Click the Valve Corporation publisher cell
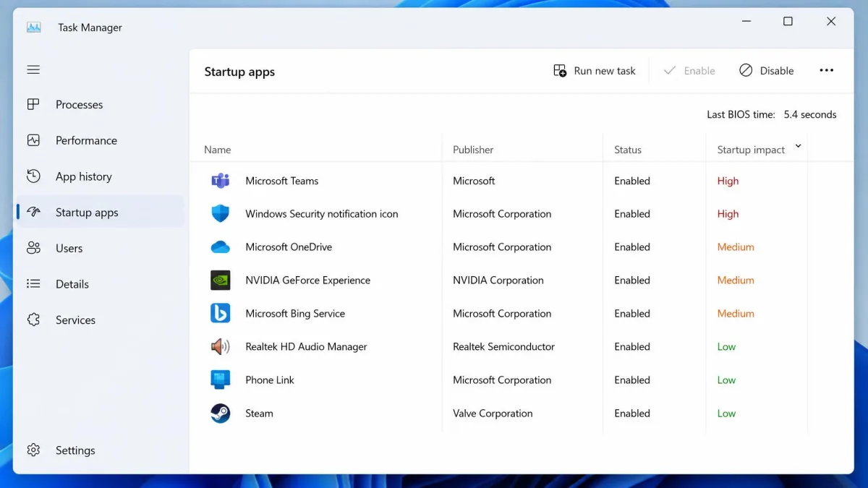The width and height of the screenshot is (868, 488). [493, 414]
